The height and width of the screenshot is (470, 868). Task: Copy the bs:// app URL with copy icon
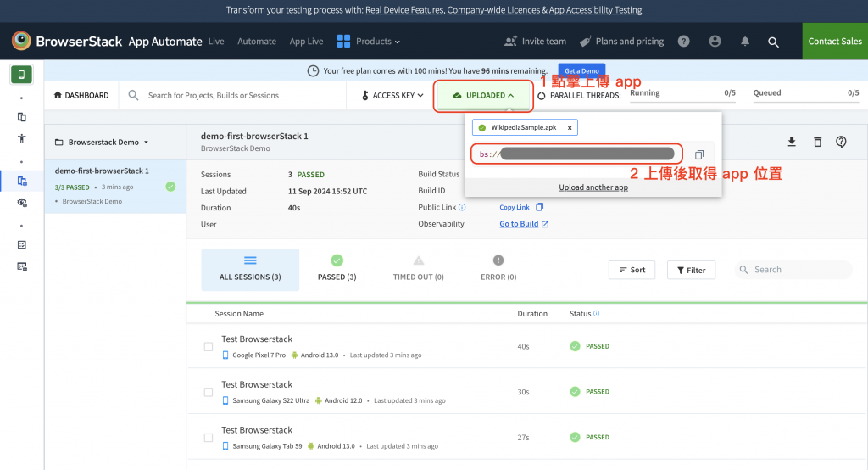point(699,154)
